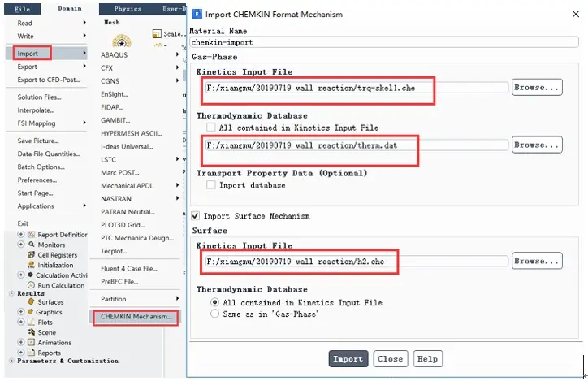This screenshot has height=381, width=588.
Task: Open Help for CHEMKIN import
Action: (427, 359)
